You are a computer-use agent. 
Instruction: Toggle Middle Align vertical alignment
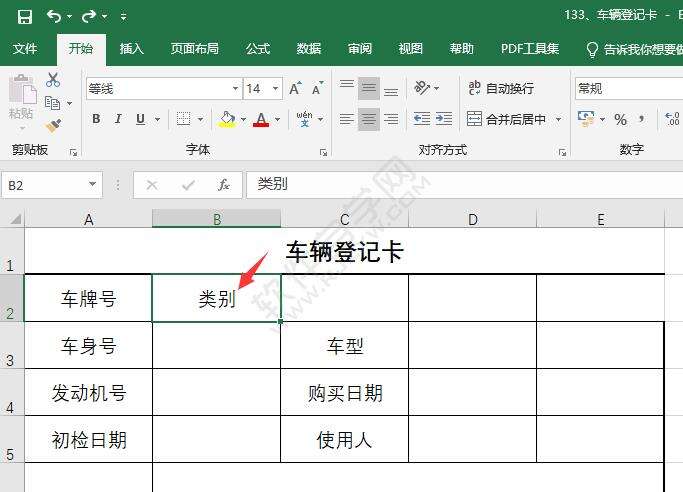coord(369,88)
